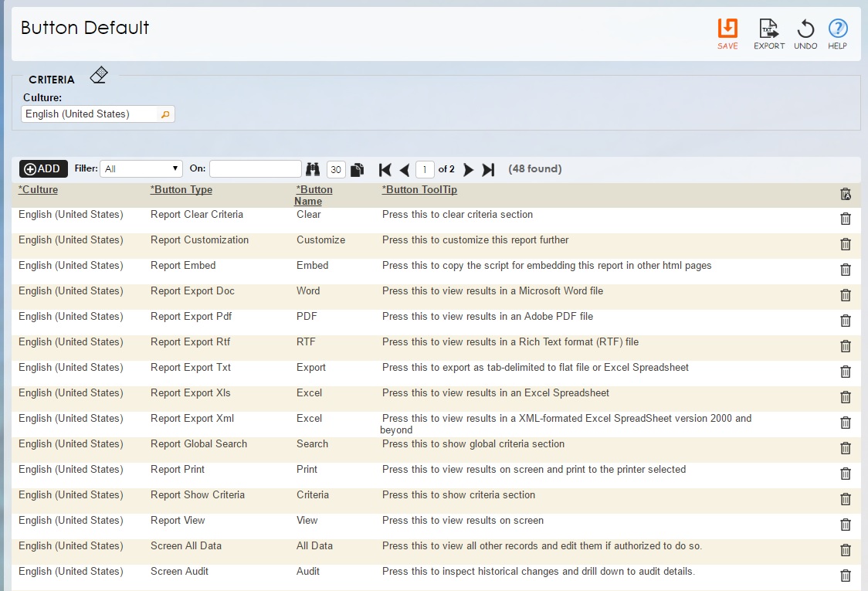Delete the Report Export Xml row

846,423
